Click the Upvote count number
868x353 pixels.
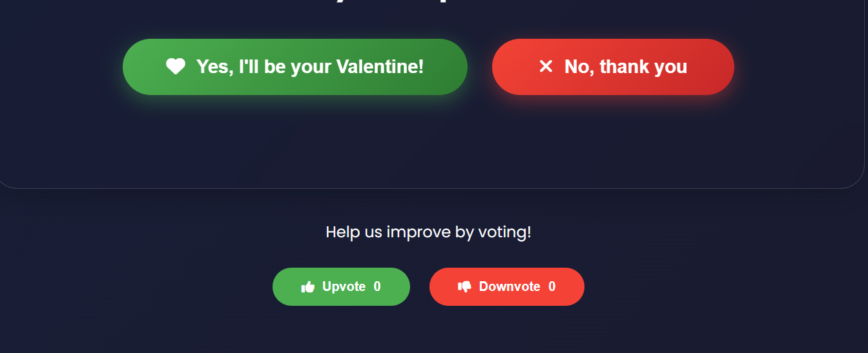(x=377, y=286)
